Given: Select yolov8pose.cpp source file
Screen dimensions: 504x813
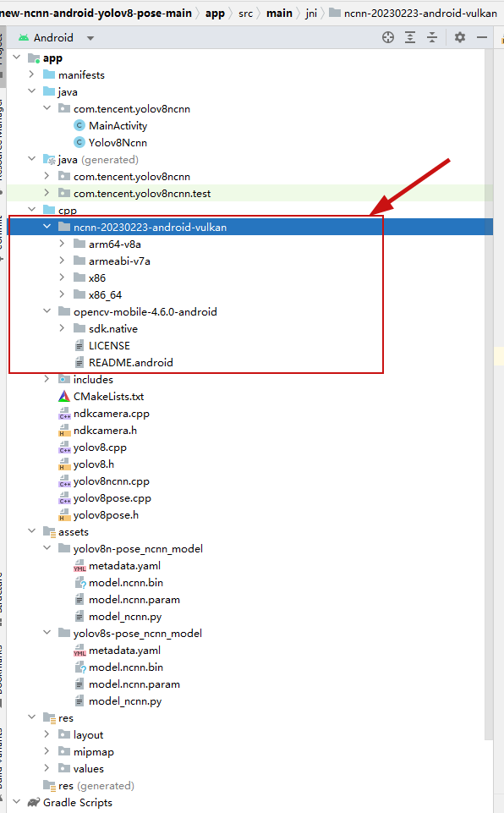Looking at the screenshot, I should [x=112, y=498].
